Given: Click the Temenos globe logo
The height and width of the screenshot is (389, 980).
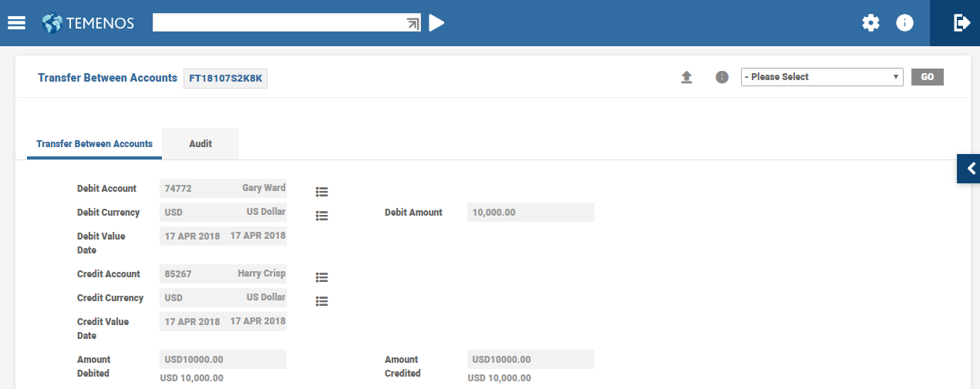Looking at the screenshot, I should pyautogui.click(x=52, y=23).
